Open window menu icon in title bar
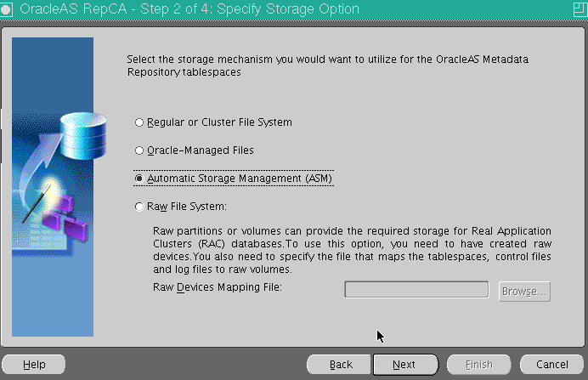This screenshot has width=588, height=380. tap(6, 9)
